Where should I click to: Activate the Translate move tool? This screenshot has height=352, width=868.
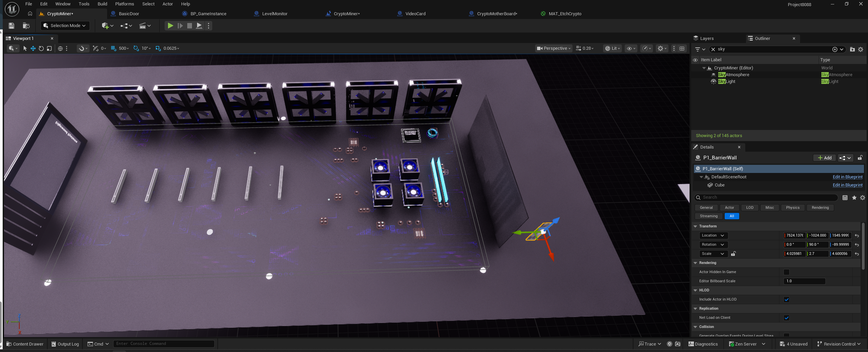[33, 48]
